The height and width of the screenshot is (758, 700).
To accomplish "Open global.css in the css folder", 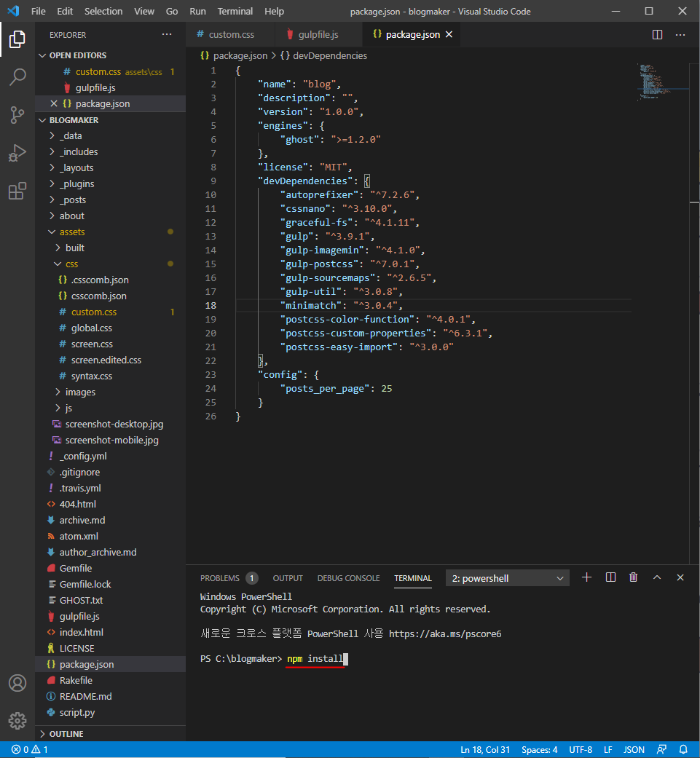I will 91,328.
